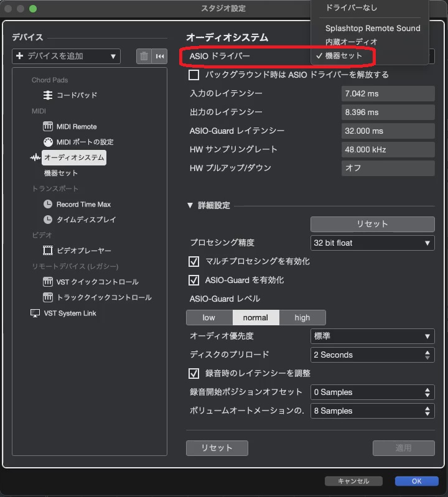
Task: Enable release ASIO driver in background checkbox
Action: [x=194, y=75]
